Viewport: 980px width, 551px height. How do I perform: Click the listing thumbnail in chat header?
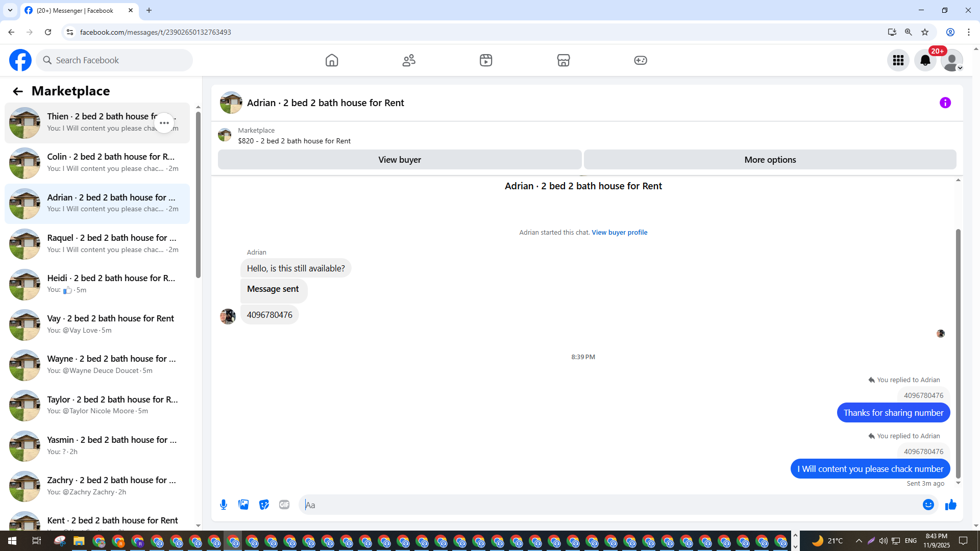(x=231, y=103)
